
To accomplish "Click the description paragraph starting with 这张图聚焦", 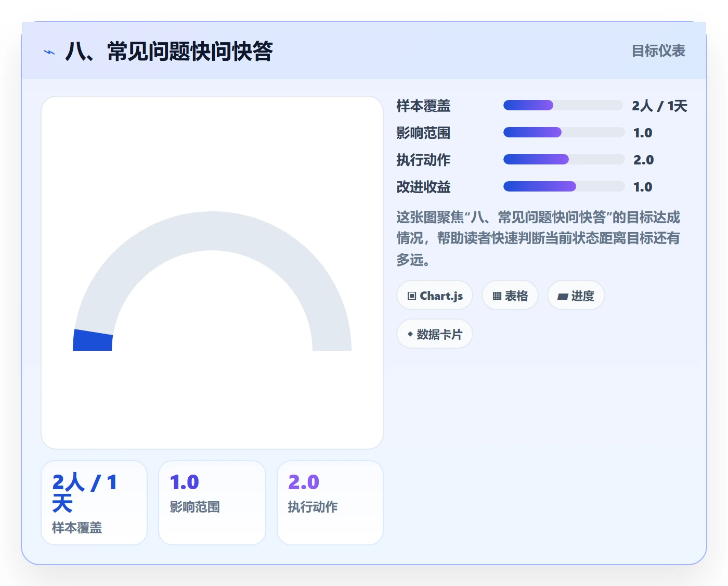I will [x=538, y=238].
